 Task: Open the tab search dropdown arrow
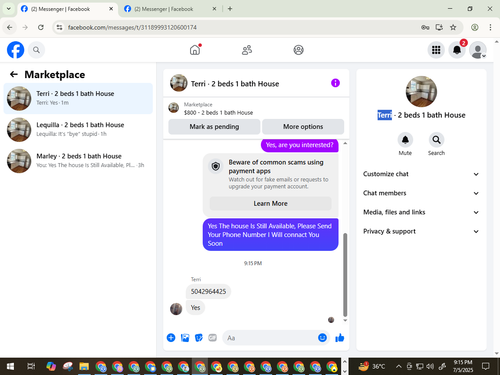[x=9, y=9]
